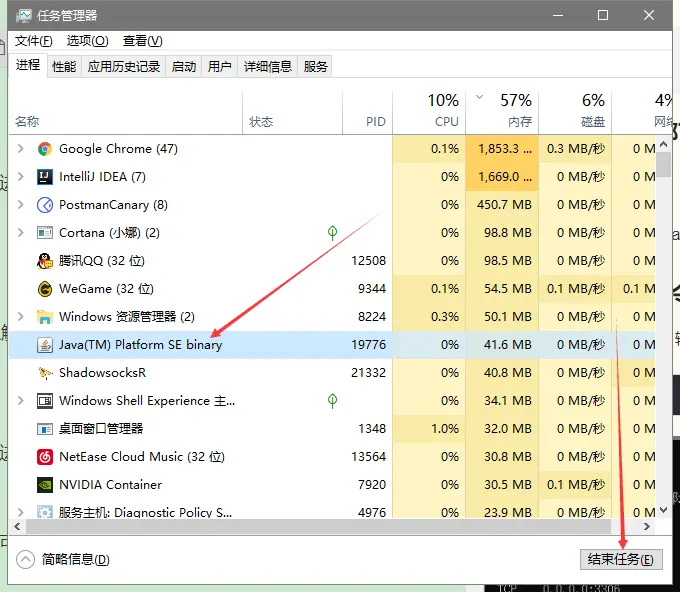Expand the Google Chrome (47) process group
Image resolution: width=680 pixels, height=592 pixels.
click(x=20, y=149)
